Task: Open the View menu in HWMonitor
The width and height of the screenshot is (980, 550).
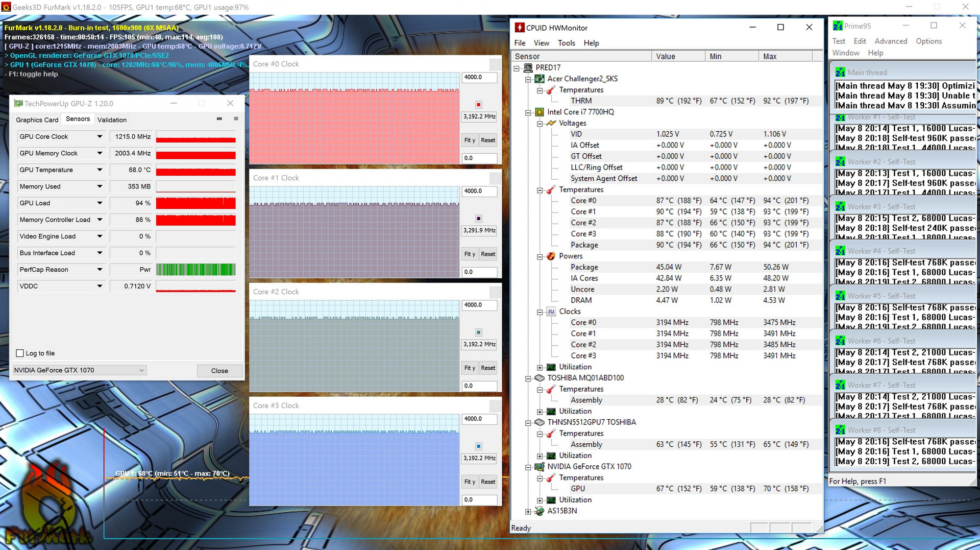Action: pos(541,43)
